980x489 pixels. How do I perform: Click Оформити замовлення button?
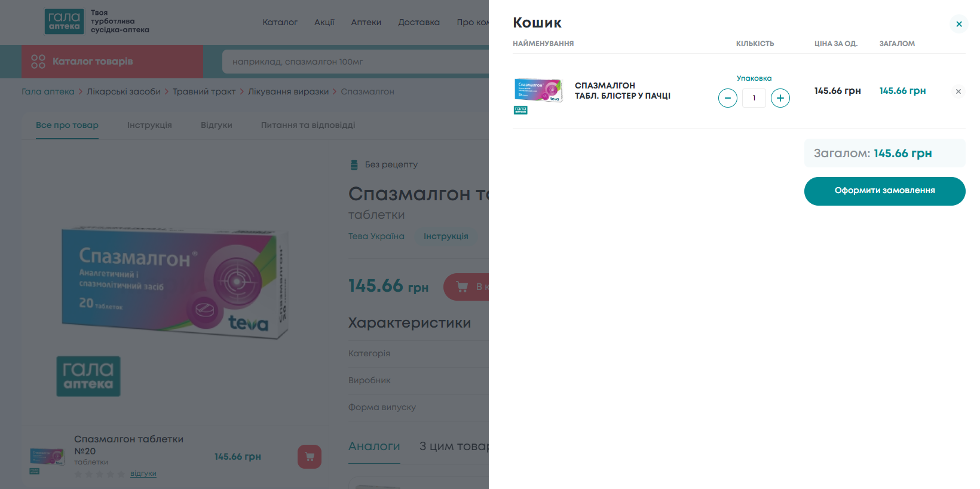coord(884,191)
